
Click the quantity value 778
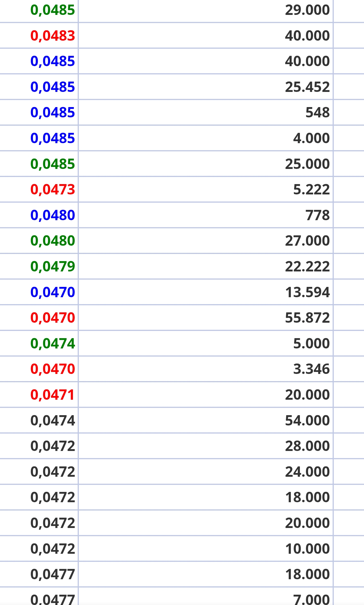click(x=318, y=215)
